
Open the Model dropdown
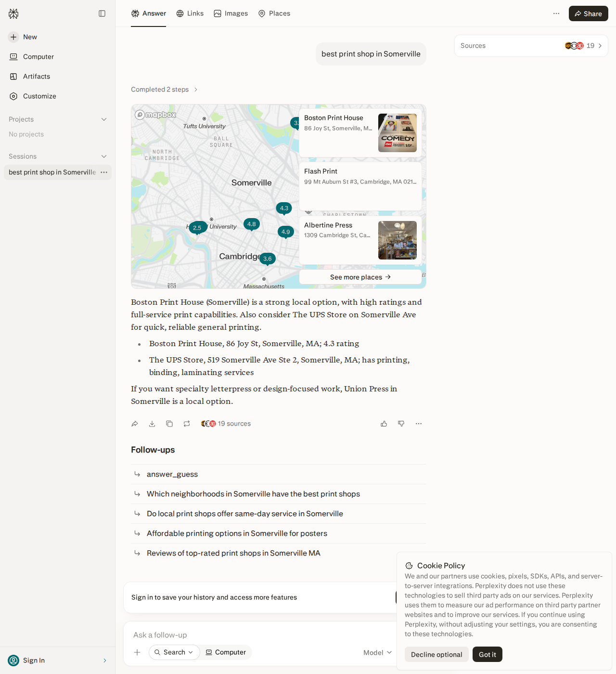(x=377, y=652)
